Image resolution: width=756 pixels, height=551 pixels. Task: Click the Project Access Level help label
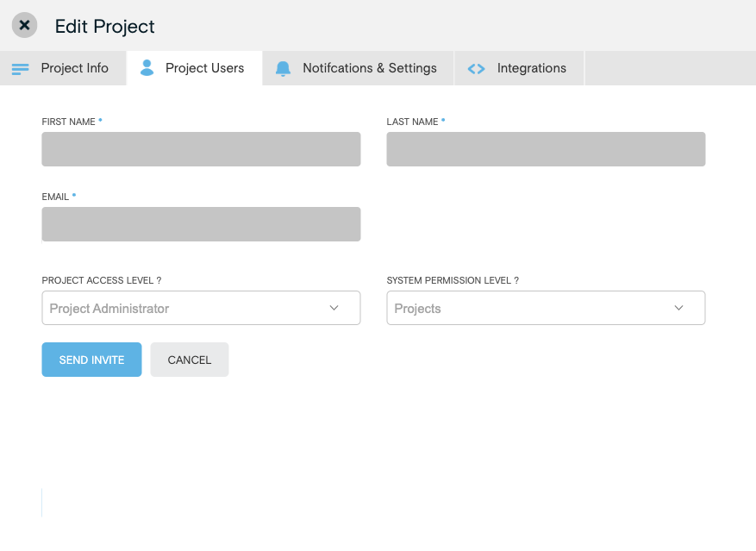pos(101,280)
